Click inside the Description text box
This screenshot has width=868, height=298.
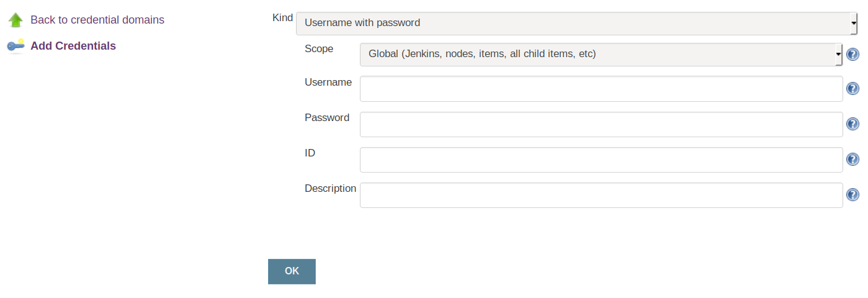(x=601, y=195)
